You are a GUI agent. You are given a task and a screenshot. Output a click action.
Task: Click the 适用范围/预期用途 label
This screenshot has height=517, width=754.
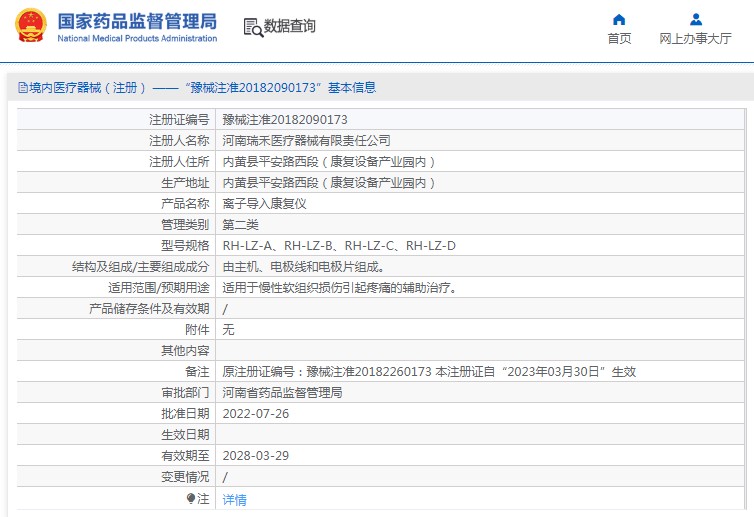[159, 288]
